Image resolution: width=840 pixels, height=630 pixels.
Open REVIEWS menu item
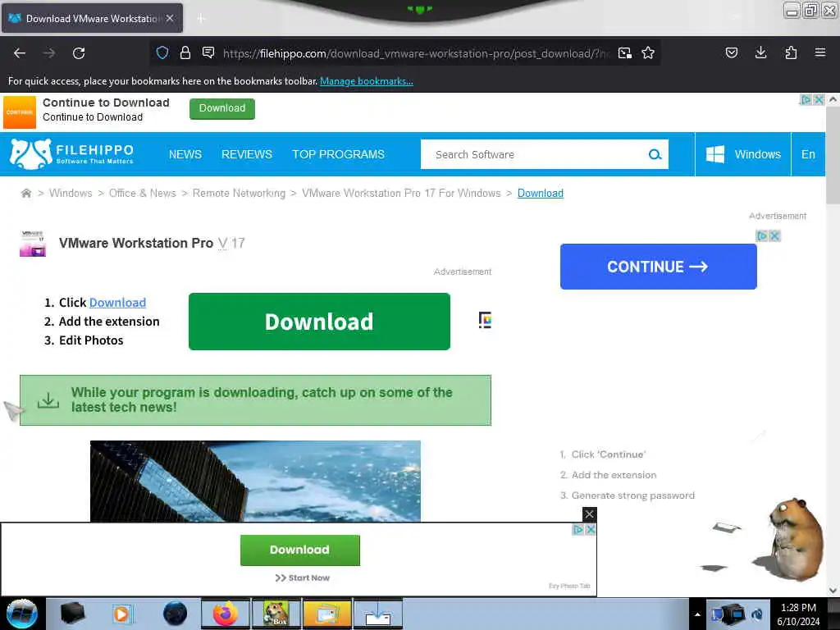(247, 154)
